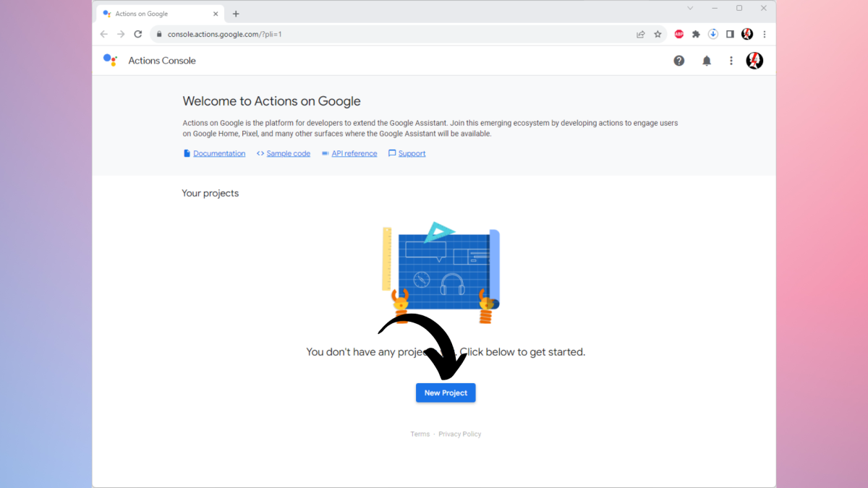Close the Actions on Google tab
The height and width of the screenshot is (488, 868).
[216, 14]
